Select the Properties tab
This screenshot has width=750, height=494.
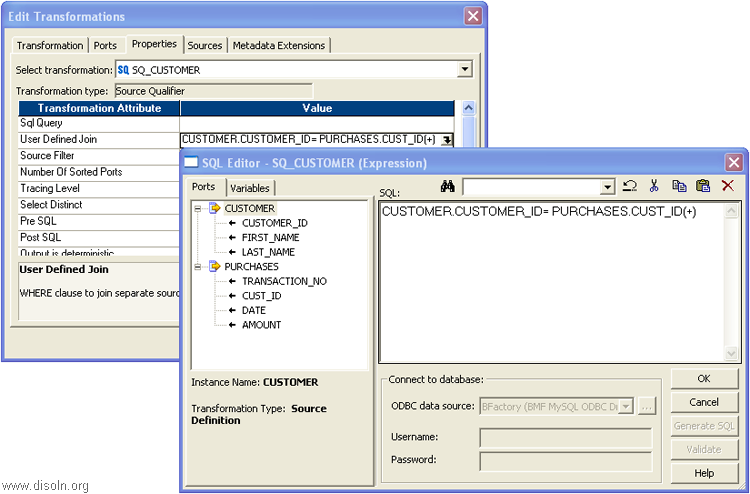[x=154, y=44]
